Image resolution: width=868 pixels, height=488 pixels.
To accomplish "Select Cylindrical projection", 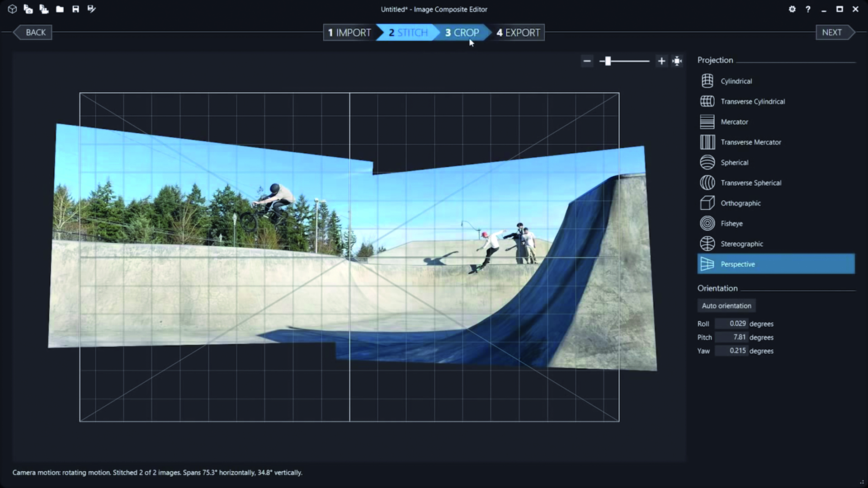I will 736,81.
